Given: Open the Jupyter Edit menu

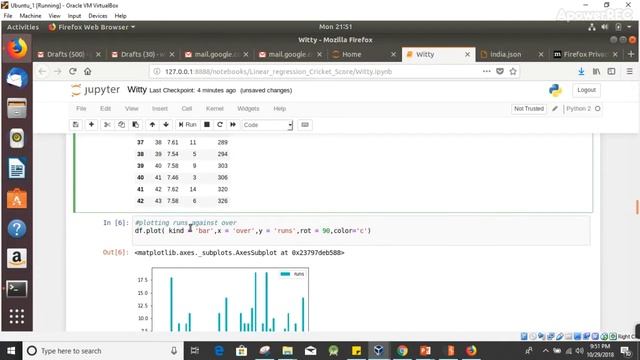Looking at the screenshot, I should 105,109.
